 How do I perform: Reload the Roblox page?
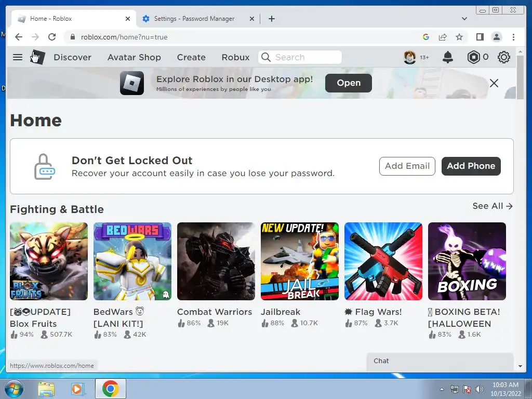click(52, 37)
